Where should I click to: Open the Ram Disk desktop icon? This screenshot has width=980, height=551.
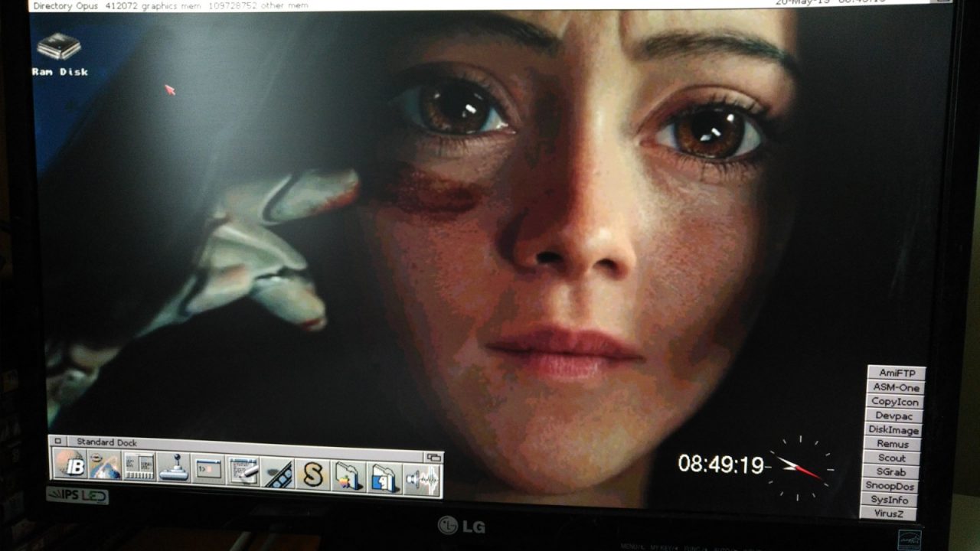tap(59, 54)
